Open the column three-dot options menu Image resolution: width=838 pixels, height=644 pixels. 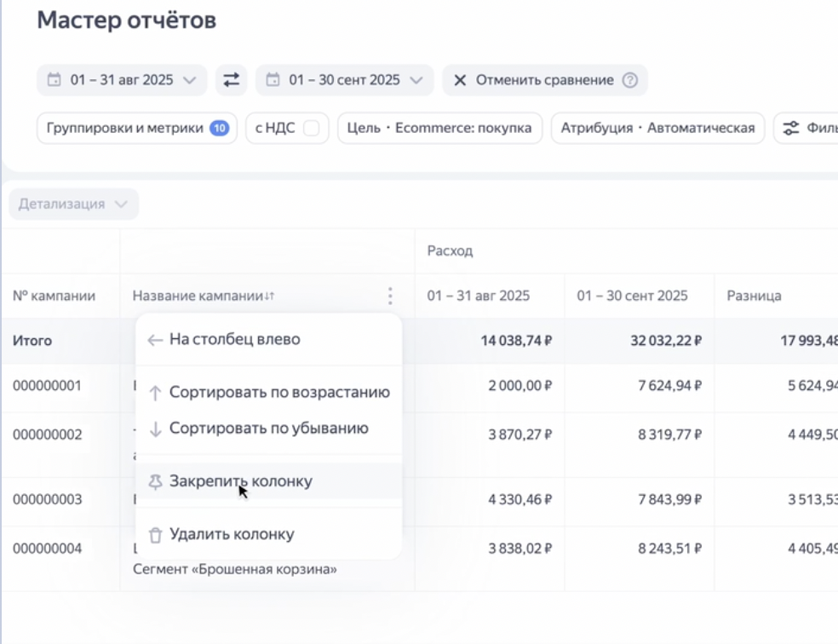click(x=389, y=295)
